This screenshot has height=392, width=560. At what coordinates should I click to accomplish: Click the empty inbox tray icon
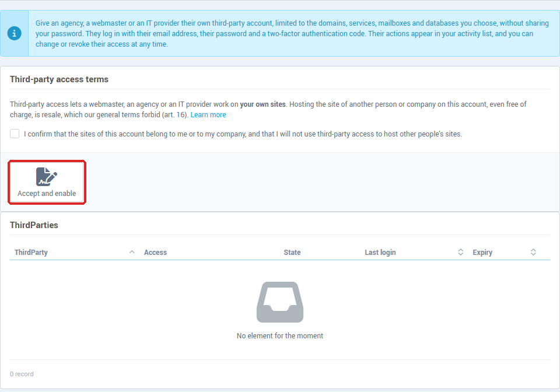[280, 302]
